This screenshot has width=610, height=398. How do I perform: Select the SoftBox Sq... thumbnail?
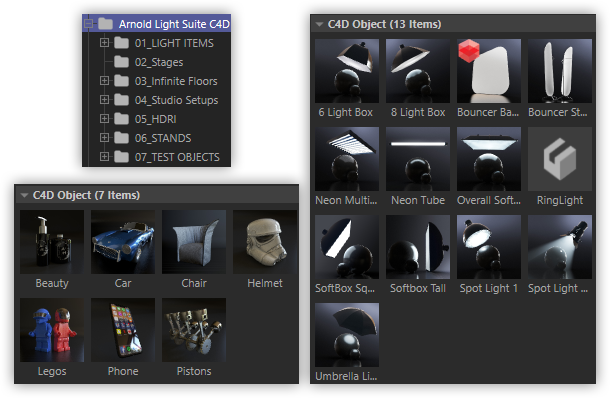347,247
